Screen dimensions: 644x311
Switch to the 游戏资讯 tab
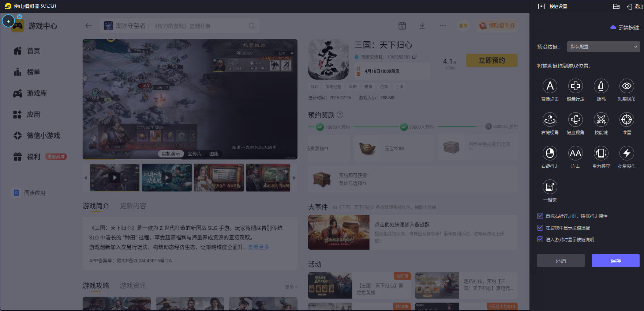coord(133,285)
